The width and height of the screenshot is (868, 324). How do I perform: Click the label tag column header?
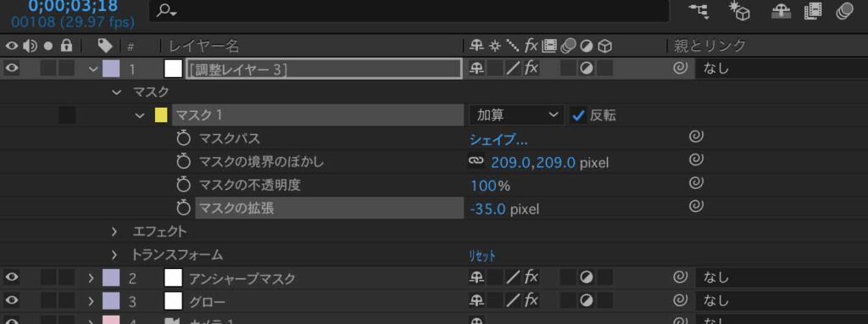pyautogui.click(x=104, y=46)
